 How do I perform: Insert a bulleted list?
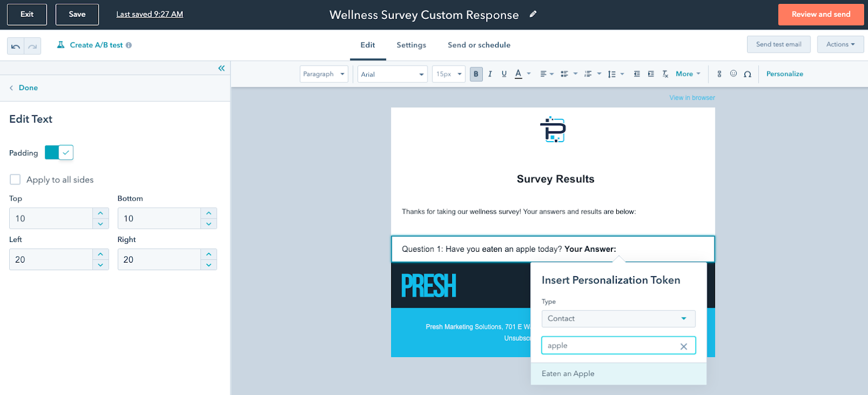point(564,74)
